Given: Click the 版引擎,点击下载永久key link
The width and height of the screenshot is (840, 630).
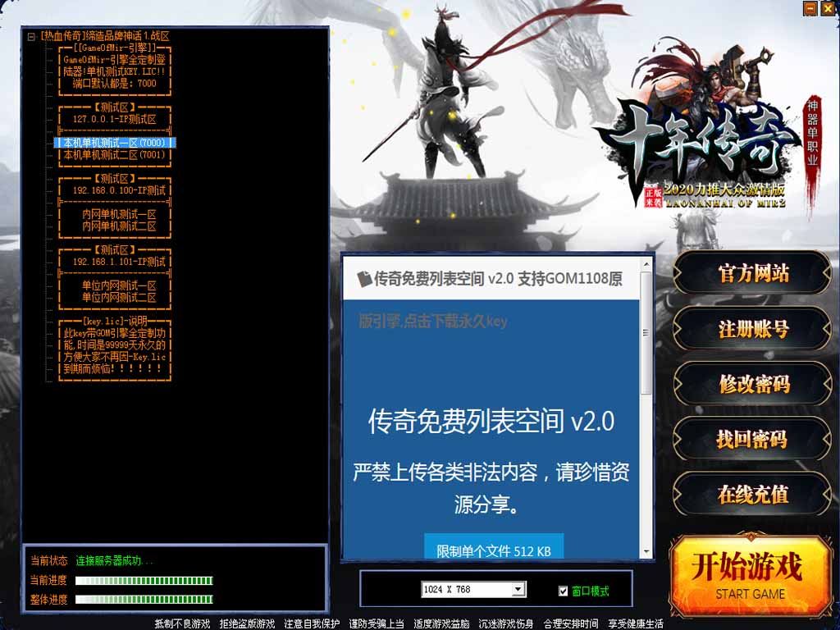Looking at the screenshot, I should point(433,321).
